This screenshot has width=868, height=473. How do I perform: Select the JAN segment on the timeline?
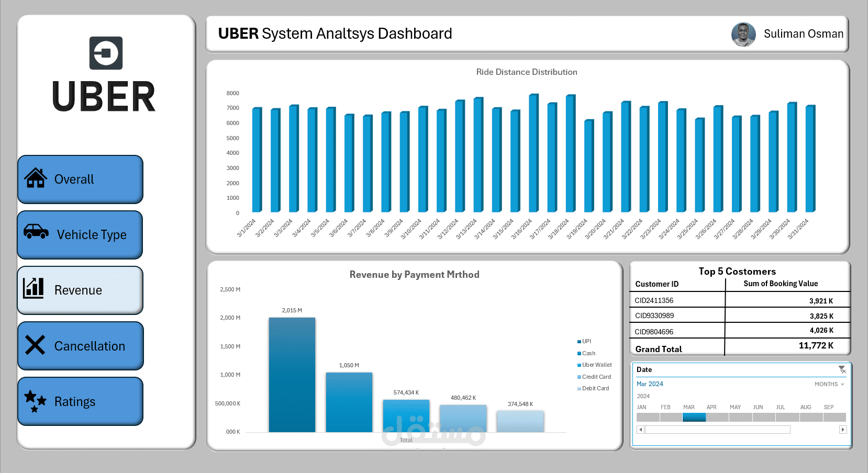tap(648, 417)
